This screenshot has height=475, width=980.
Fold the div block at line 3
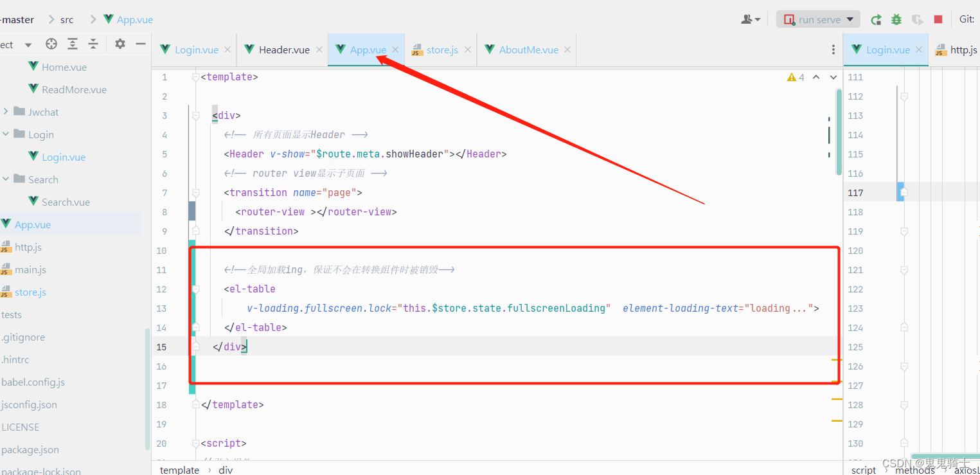click(x=196, y=116)
